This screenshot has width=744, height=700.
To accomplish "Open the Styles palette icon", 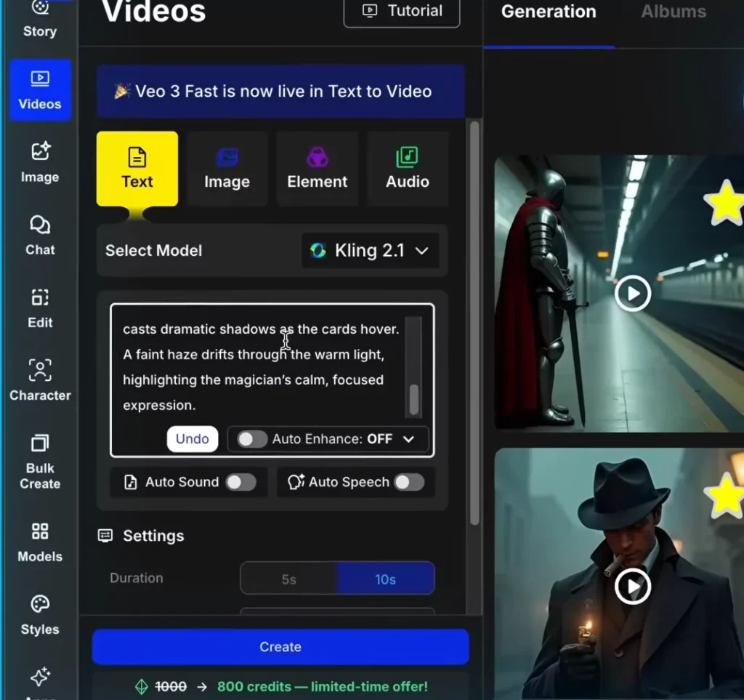I will tap(40, 615).
